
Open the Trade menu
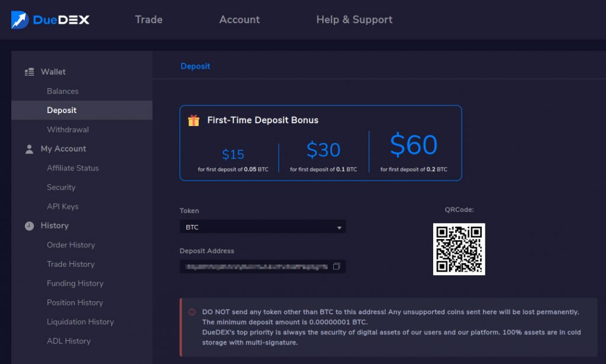[149, 20]
